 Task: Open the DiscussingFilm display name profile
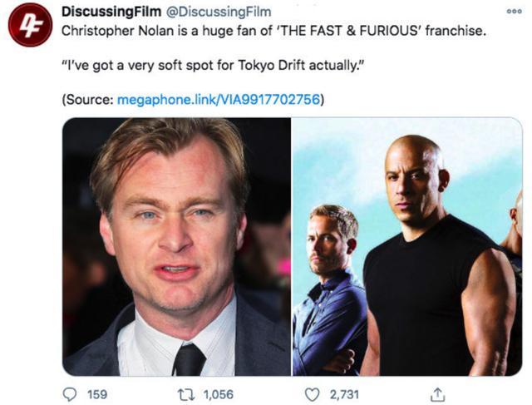tap(111, 12)
